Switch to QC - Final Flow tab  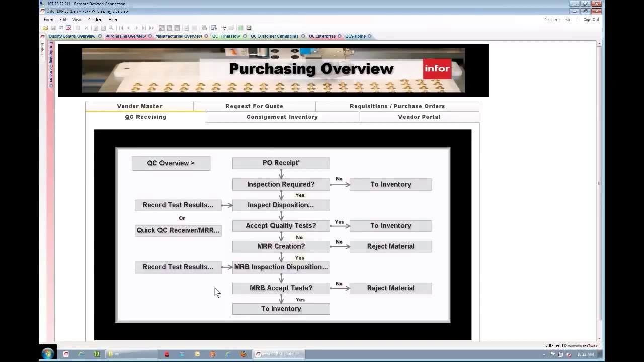226,36
